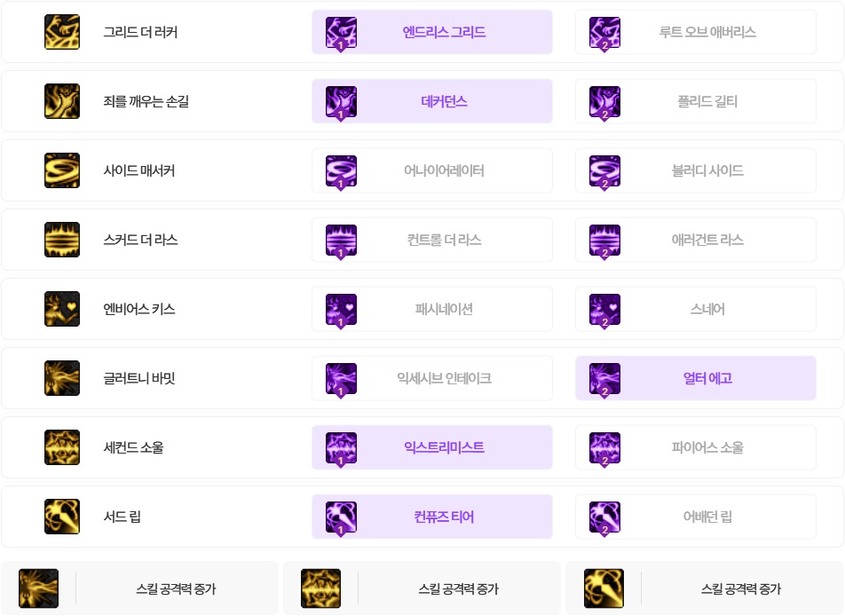The image size is (845, 616).
Task: Click the 서드 립 gold skill icon
Action: [x=62, y=517]
